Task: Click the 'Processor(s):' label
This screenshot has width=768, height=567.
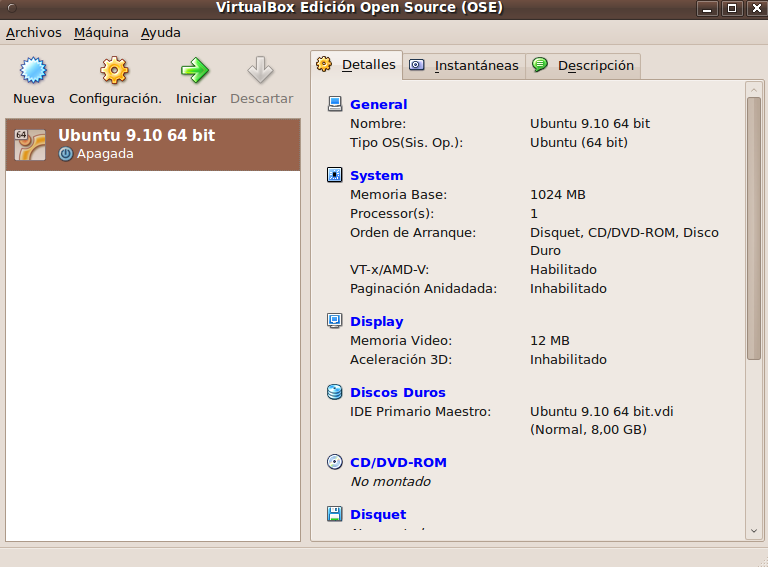Action: pyautogui.click(x=392, y=213)
